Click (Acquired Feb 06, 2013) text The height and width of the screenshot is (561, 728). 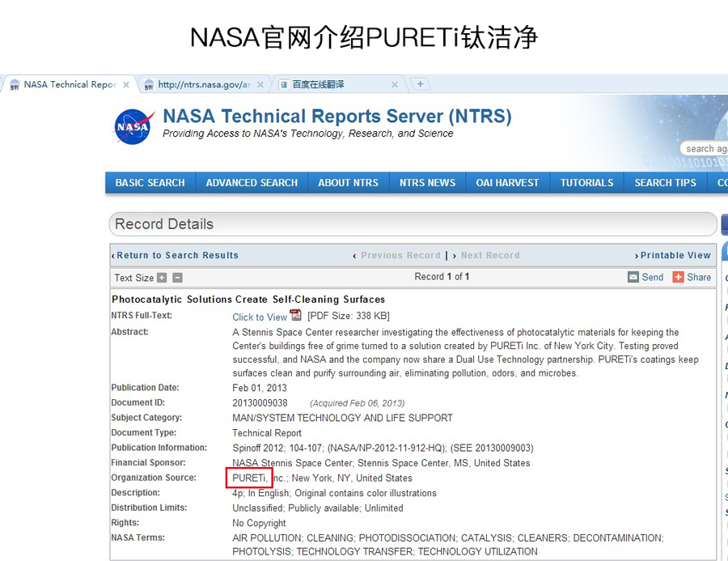357,403
